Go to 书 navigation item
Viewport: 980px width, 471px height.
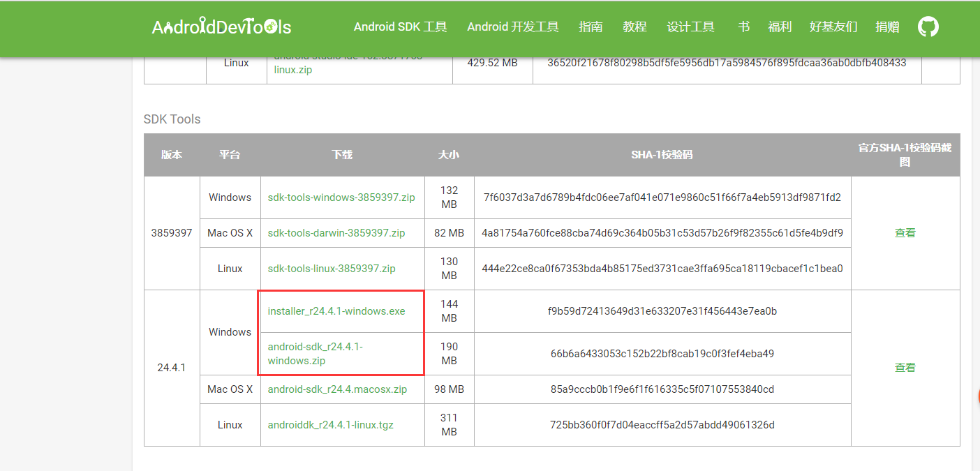(743, 27)
